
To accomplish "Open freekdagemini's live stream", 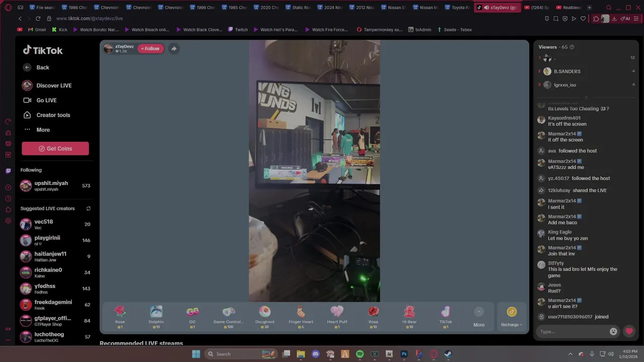I will pyautogui.click(x=55, y=305).
